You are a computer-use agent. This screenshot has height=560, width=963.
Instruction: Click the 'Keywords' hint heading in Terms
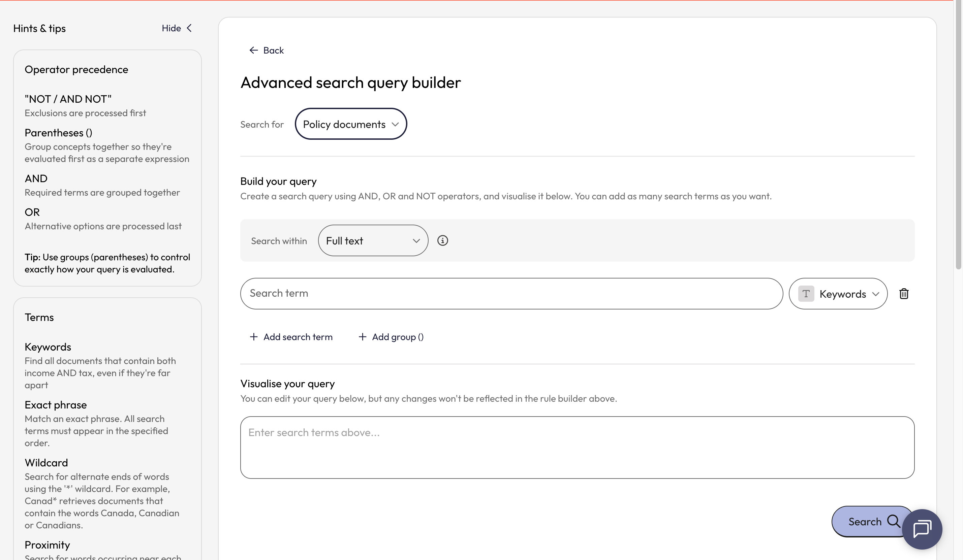[x=48, y=347]
